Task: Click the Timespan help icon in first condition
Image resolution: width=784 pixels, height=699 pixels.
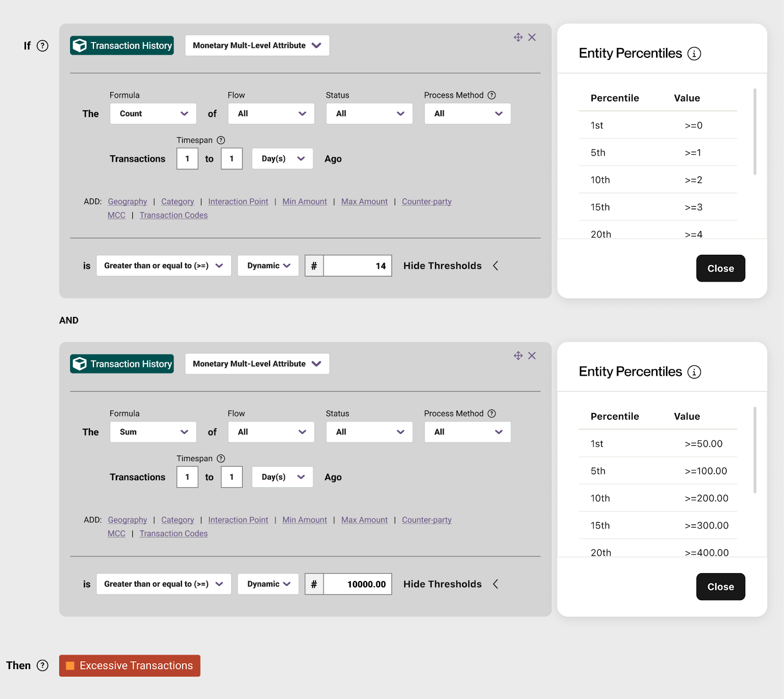Action: pos(221,140)
